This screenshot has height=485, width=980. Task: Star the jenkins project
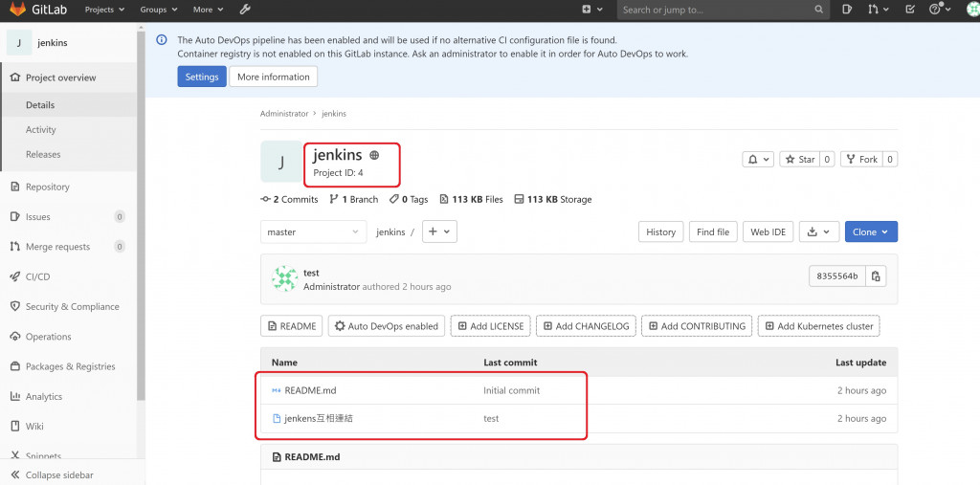[799, 160]
